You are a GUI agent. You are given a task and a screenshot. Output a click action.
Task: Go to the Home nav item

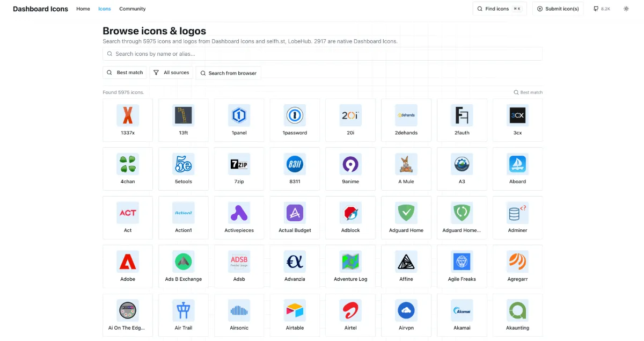pyautogui.click(x=83, y=9)
